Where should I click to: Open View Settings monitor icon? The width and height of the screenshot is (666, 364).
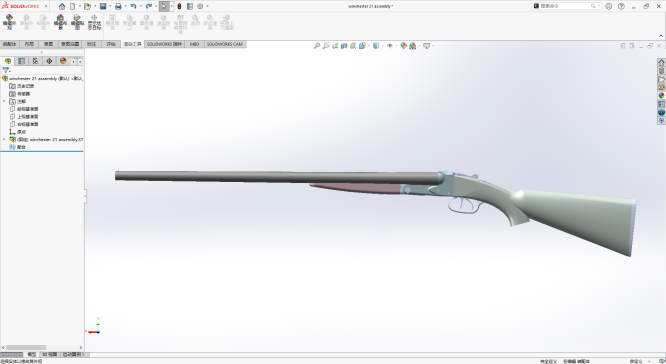click(426, 46)
